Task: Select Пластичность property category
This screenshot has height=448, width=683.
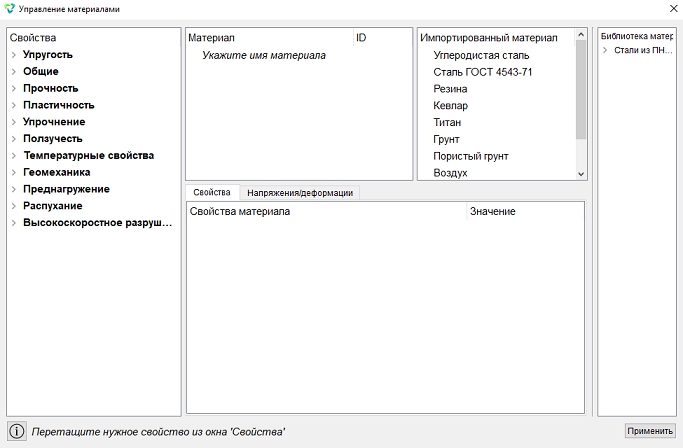Action: point(59,105)
